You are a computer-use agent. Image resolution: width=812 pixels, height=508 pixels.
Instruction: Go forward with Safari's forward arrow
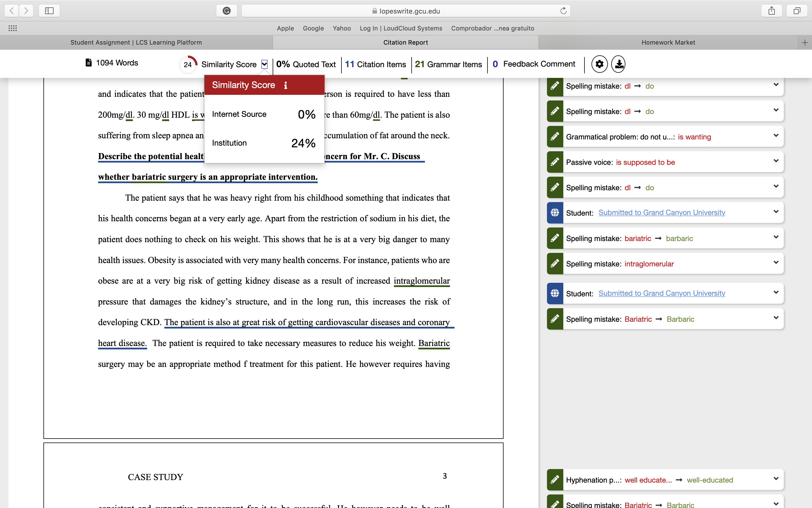[26, 11]
